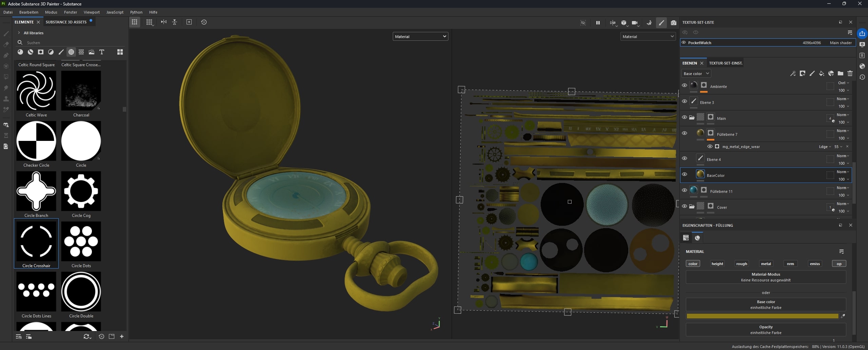
Task: Click the Material-Modus resource button
Action: [766, 277]
